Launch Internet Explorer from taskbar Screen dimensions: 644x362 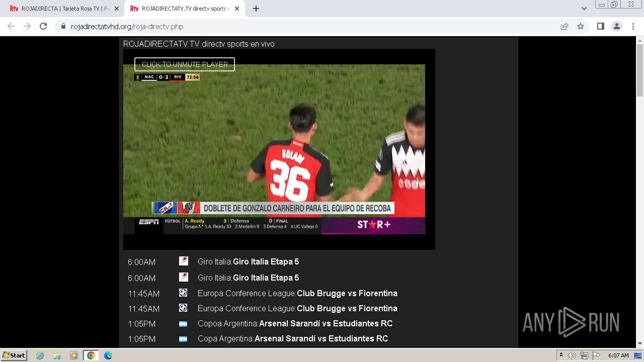40,355
